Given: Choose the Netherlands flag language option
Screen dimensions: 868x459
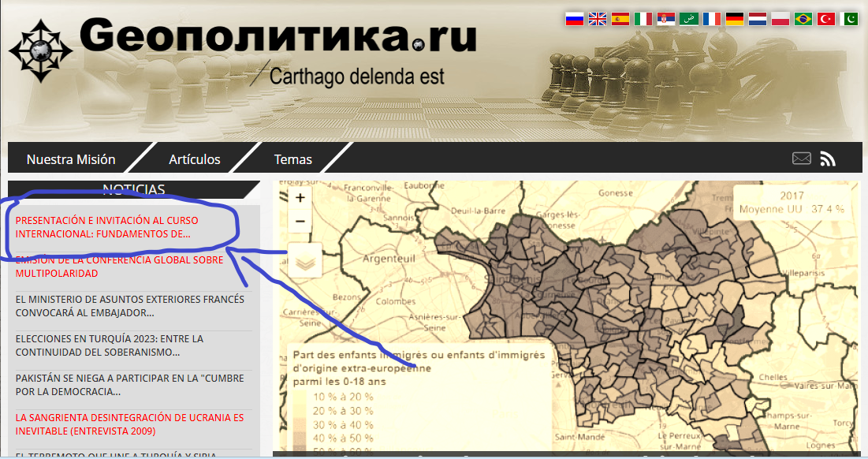Looking at the screenshot, I should [x=758, y=20].
